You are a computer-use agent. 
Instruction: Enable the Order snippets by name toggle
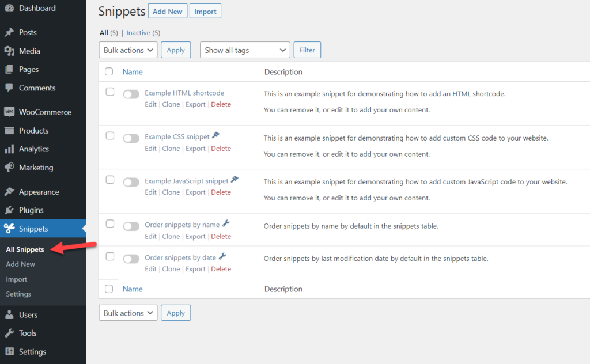click(131, 226)
